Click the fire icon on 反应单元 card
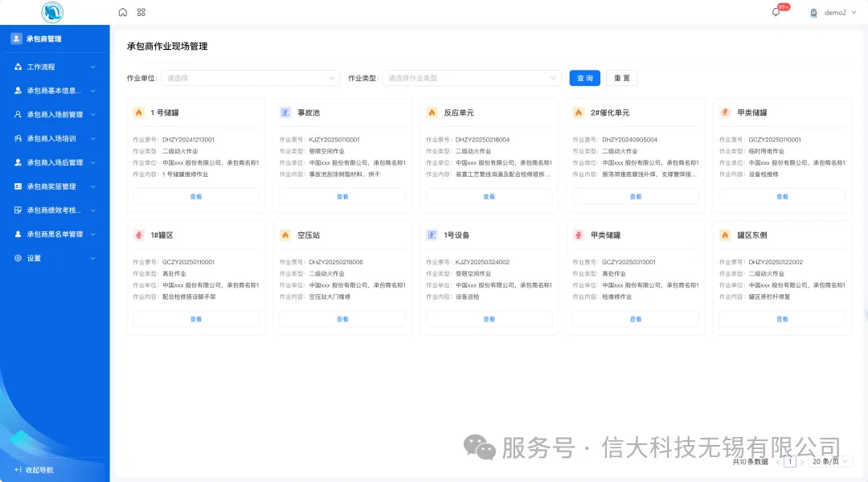Screen dimensions: 868x482 tap(432, 112)
